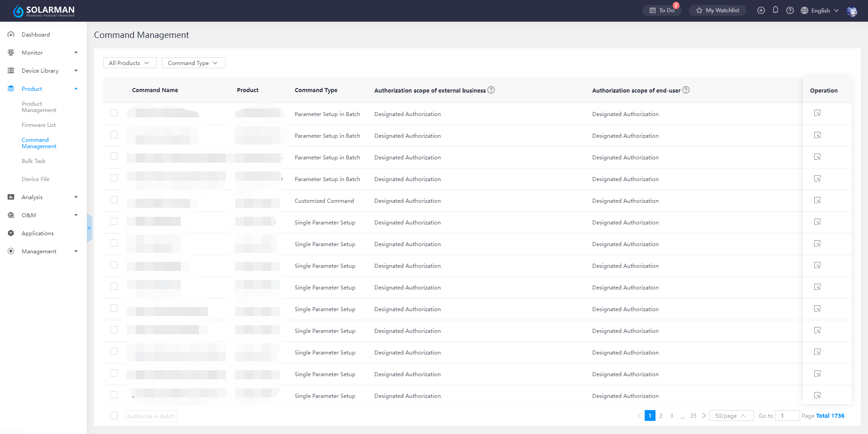
Task: Click operation icon for Customized Command row
Action: [x=817, y=200]
